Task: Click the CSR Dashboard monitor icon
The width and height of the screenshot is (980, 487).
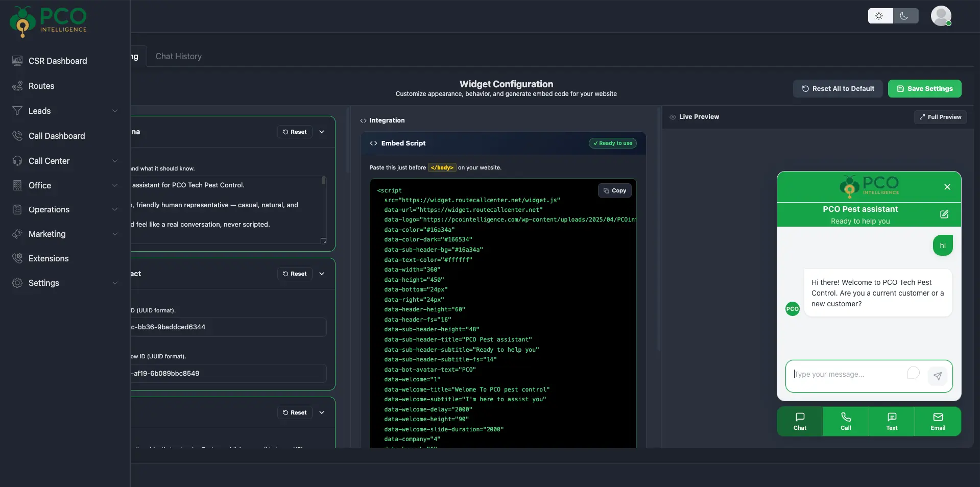Action: 17,61
